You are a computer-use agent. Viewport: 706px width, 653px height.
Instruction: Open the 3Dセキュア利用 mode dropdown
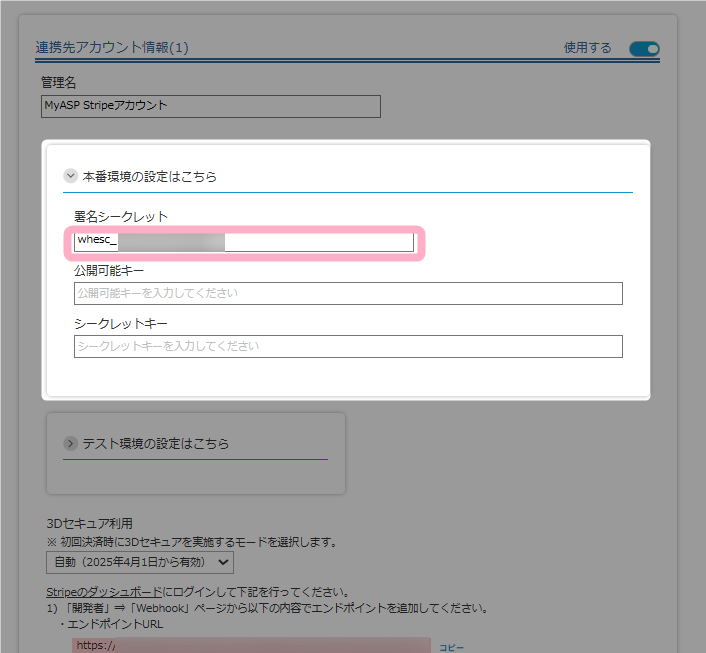tap(140, 563)
